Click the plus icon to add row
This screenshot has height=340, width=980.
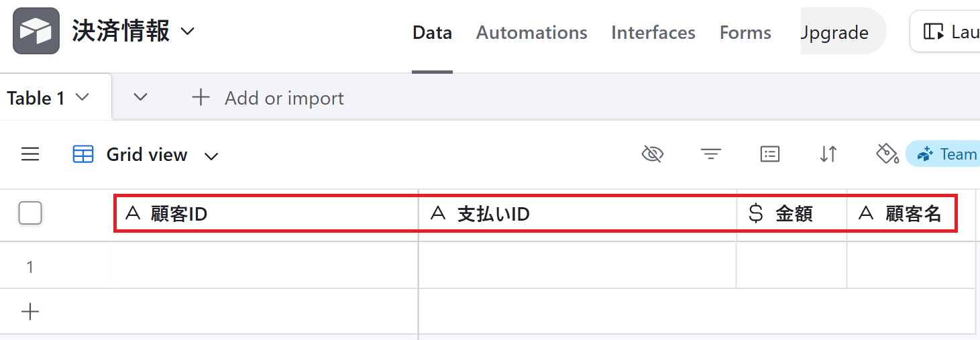pyautogui.click(x=30, y=311)
